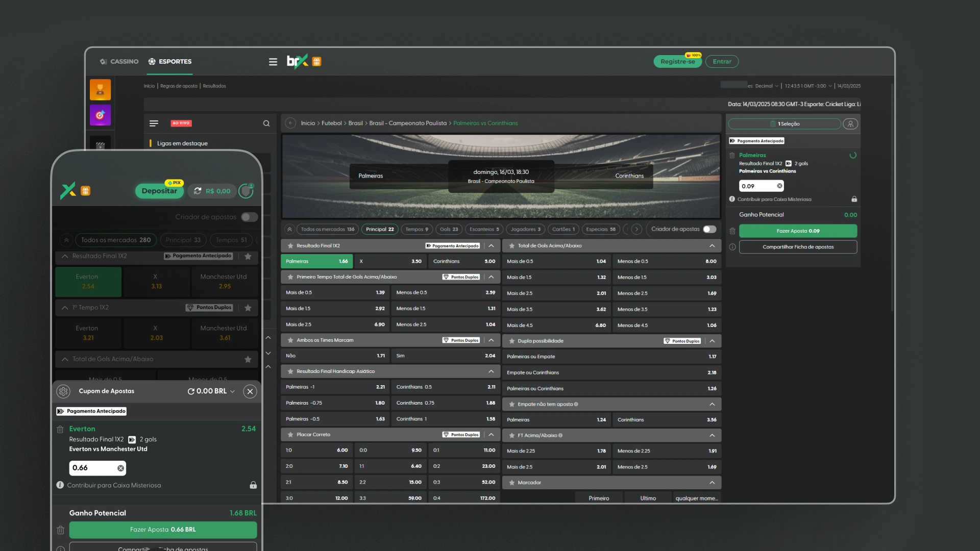The image size is (980, 551).
Task: Open the Cupom de Apostas settings gear
Action: 63,391
